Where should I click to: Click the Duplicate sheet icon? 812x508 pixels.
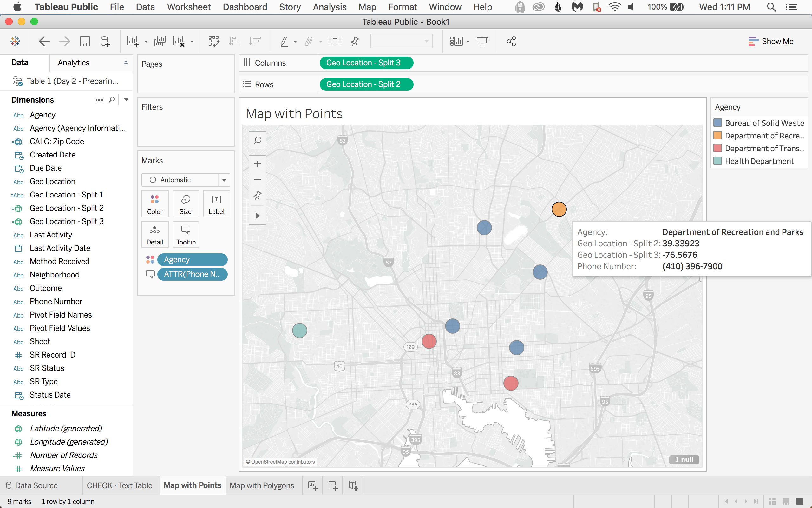pos(160,41)
